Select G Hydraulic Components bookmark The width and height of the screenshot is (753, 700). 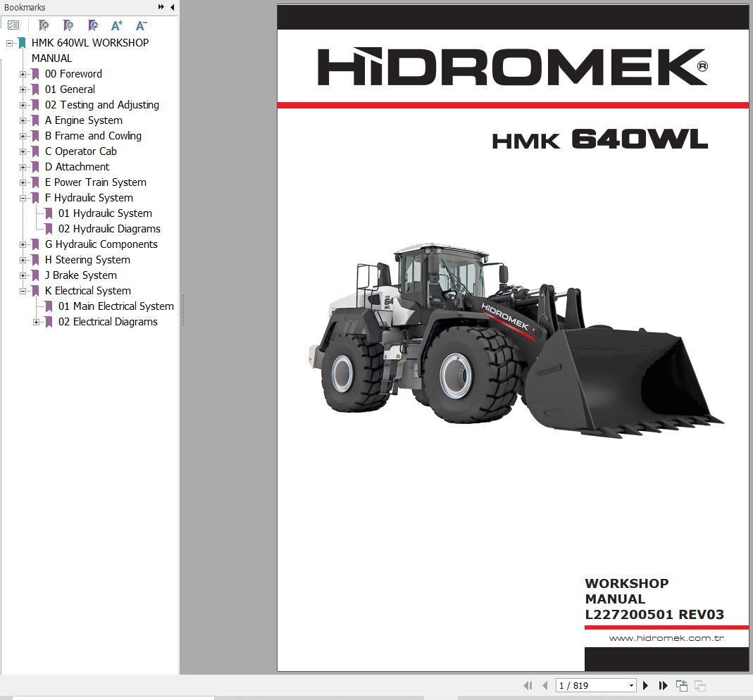(x=101, y=244)
